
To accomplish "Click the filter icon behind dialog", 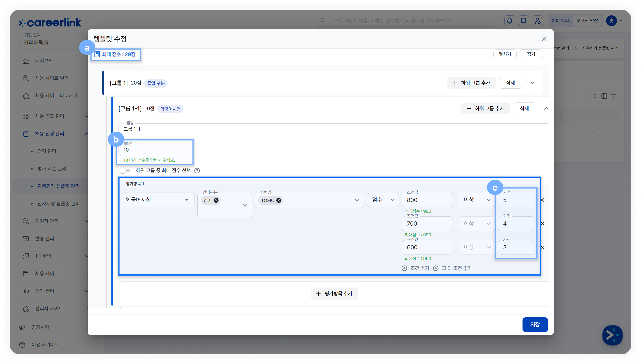I will click(x=614, y=96).
